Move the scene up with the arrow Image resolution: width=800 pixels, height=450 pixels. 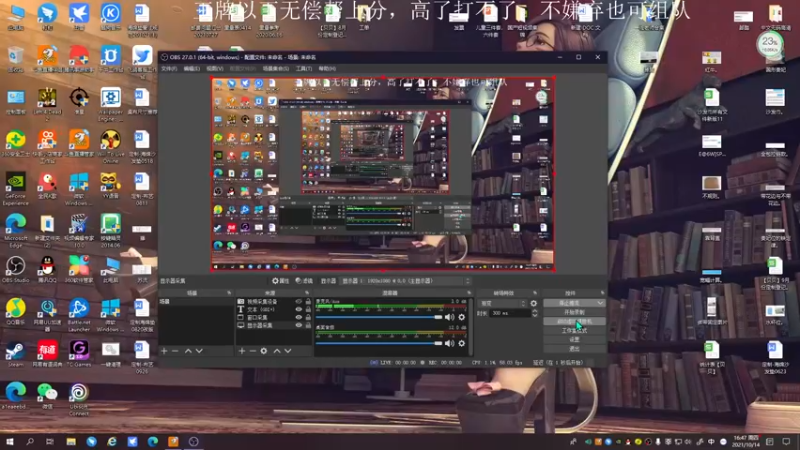coord(188,351)
